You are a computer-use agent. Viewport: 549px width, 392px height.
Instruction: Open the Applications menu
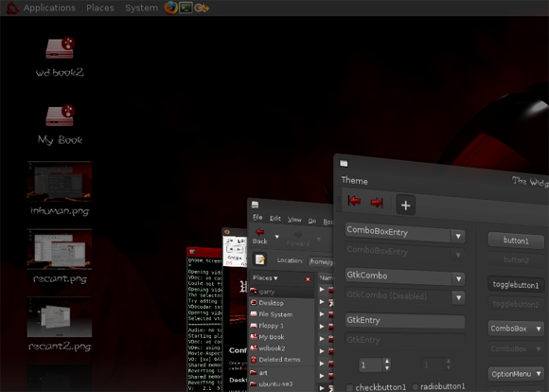(x=49, y=8)
